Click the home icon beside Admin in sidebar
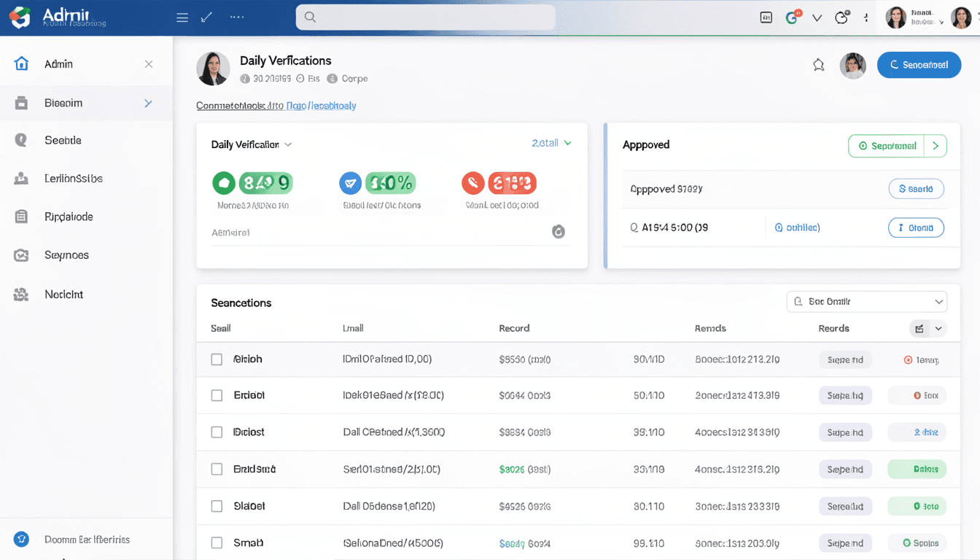This screenshot has height=560, width=980. 22,64
